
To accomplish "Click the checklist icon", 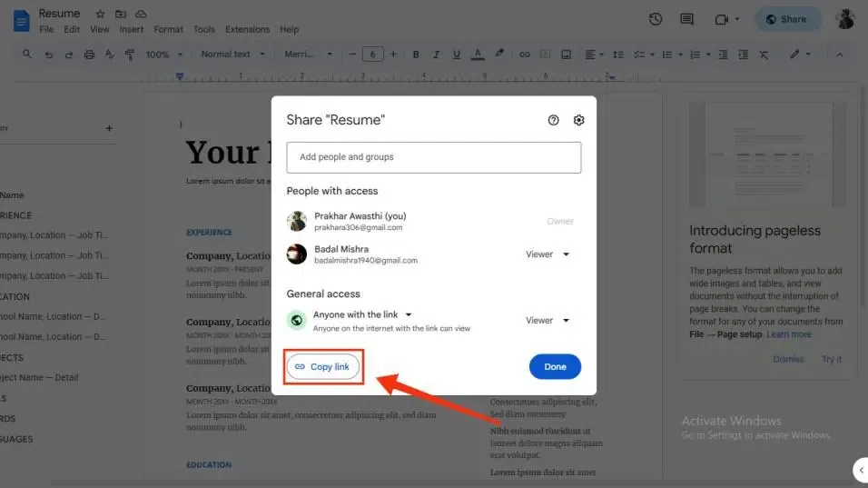I will [x=639, y=55].
